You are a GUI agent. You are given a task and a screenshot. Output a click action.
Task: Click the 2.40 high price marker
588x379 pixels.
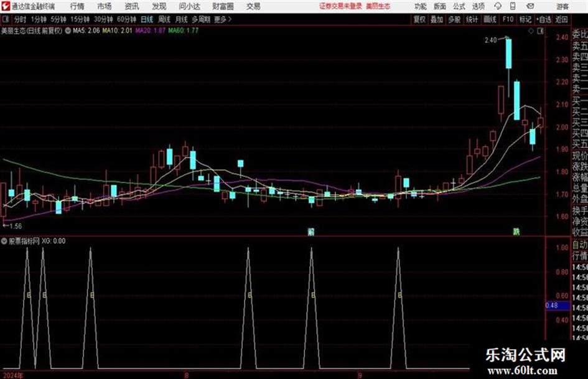coord(490,40)
